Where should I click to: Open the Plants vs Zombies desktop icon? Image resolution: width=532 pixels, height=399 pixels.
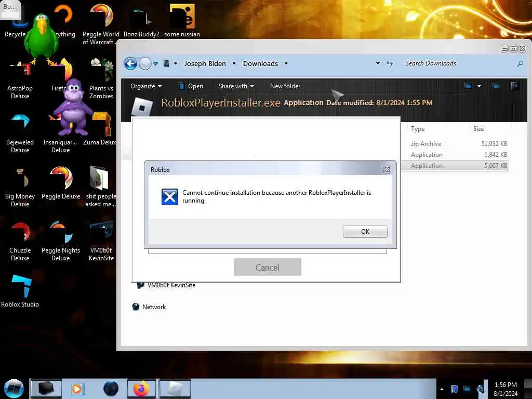coord(101,79)
